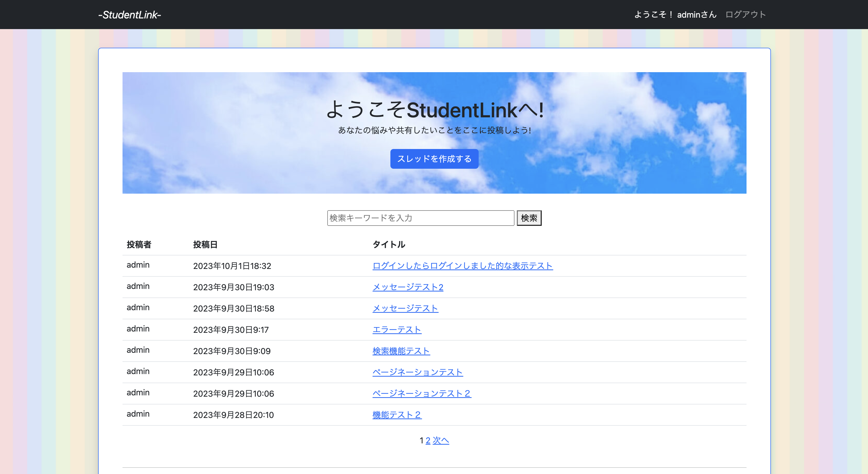Viewport: 868px width, 474px height.
Task: Click the タイトル column header
Action: [388, 245]
